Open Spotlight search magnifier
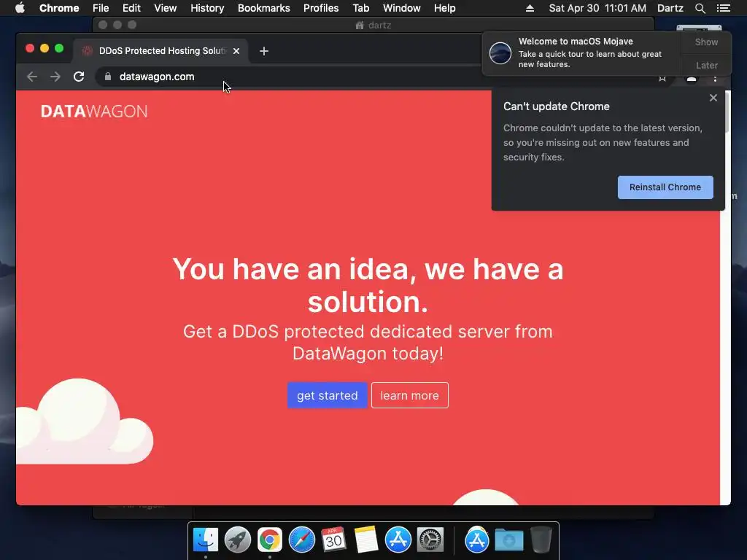Viewport: 747px width, 560px height. [700, 8]
